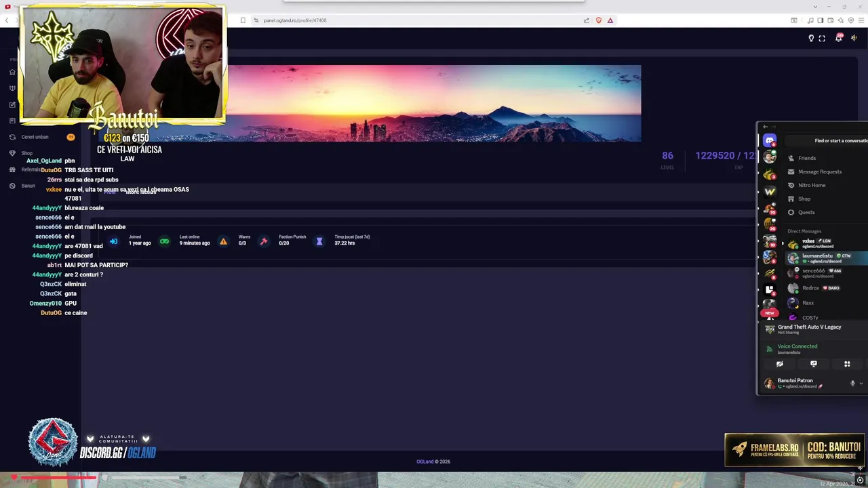Open Cereri unban in the sidebar
Viewport: 868px width, 488px height.
[x=35, y=137]
